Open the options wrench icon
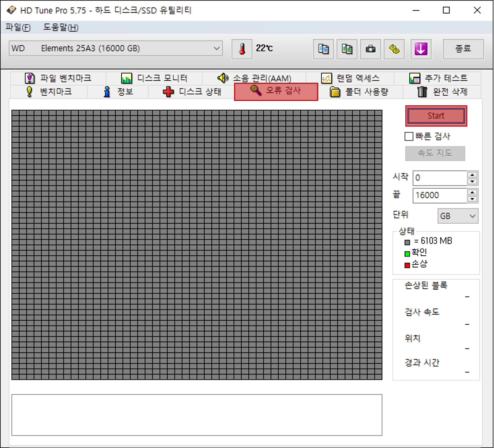This screenshot has width=494, height=448. pyautogui.click(x=394, y=49)
